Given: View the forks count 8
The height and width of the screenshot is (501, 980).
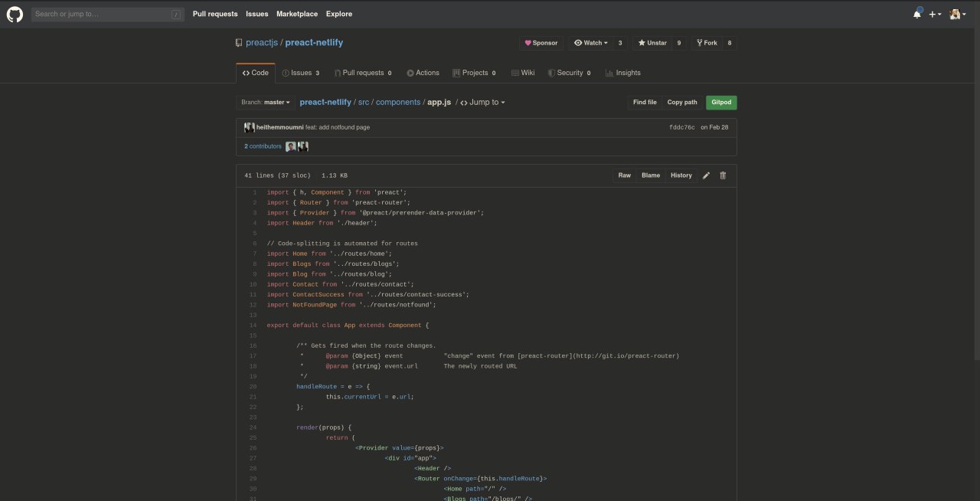Looking at the screenshot, I should (730, 43).
